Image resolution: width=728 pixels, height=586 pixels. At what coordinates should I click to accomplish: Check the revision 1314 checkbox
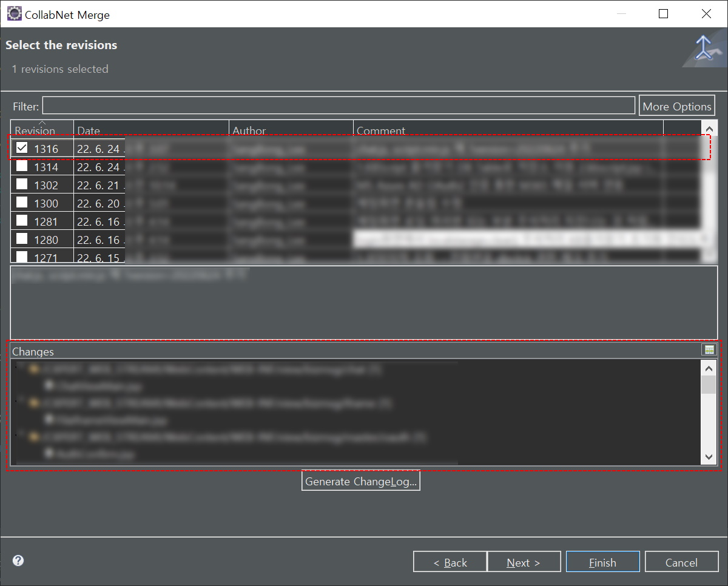(22, 166)
